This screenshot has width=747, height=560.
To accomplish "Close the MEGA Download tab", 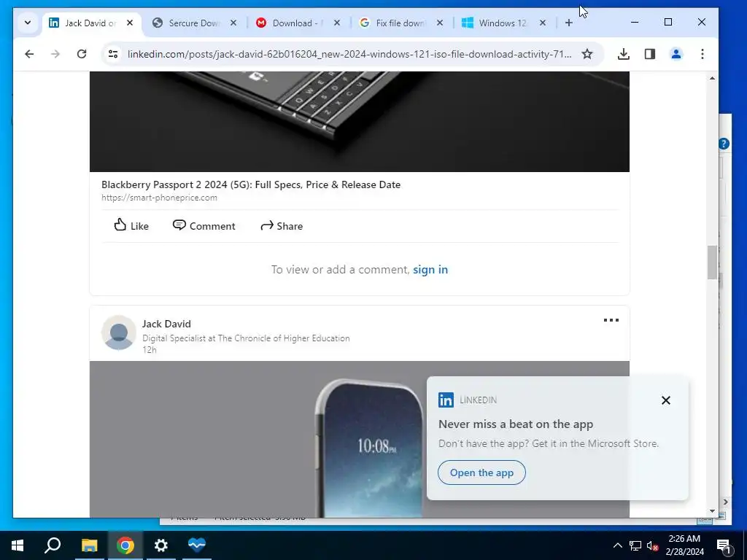I will click(337, 23).
